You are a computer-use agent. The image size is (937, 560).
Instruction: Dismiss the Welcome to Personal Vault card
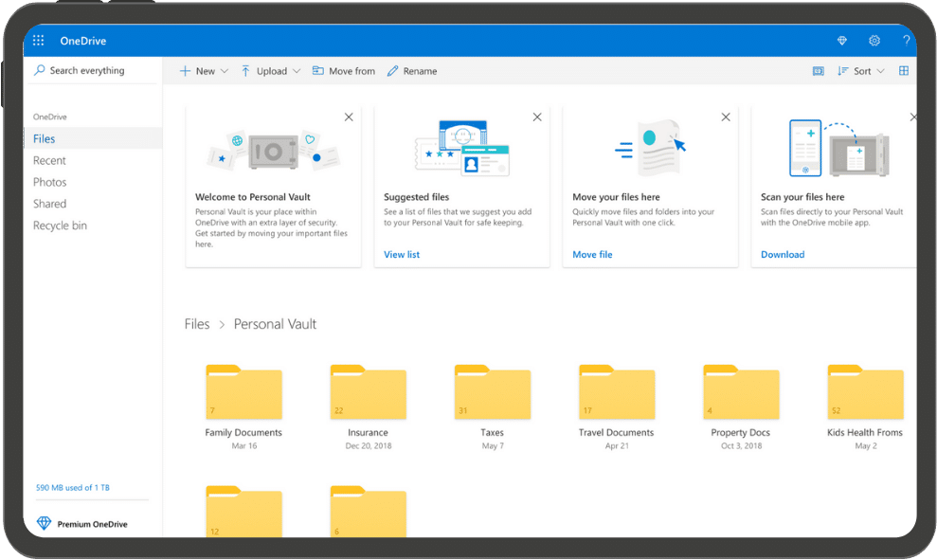tap(349, 117)
